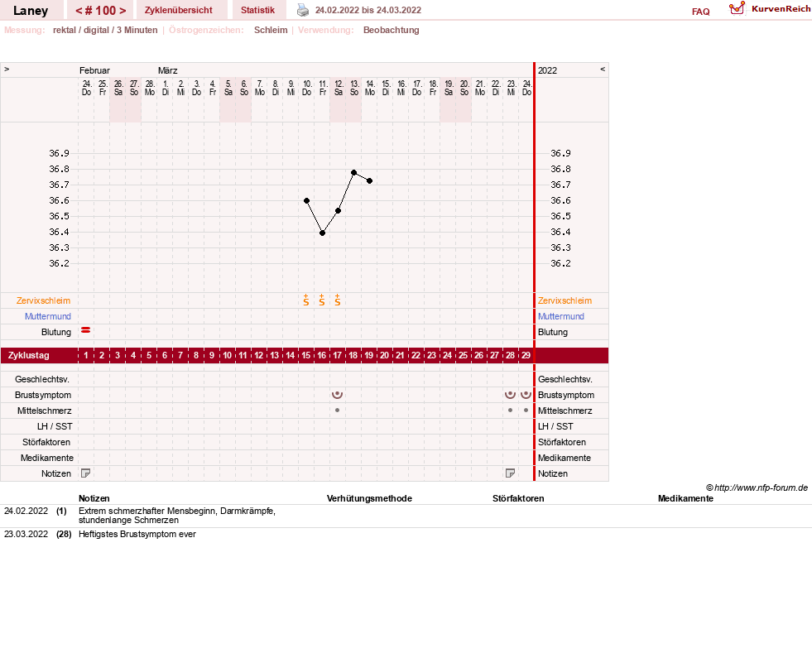Viewport: 812px width, 658px height.
Task: Click the Brustsymptom icon on cycle day 29
Action: [x=526, y=395]
